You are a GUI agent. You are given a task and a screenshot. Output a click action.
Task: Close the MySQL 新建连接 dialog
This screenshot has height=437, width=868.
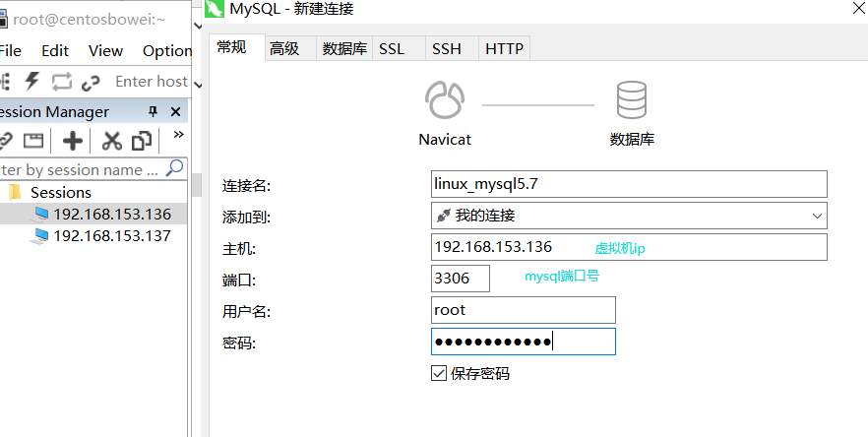[x=858, y=8]
